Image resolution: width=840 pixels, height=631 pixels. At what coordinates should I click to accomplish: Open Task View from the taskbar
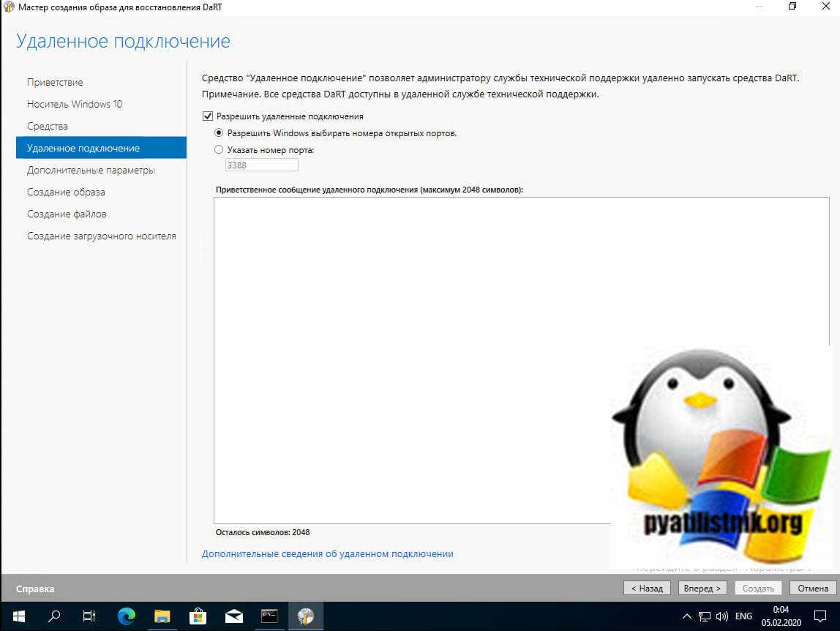click(89, 616)
